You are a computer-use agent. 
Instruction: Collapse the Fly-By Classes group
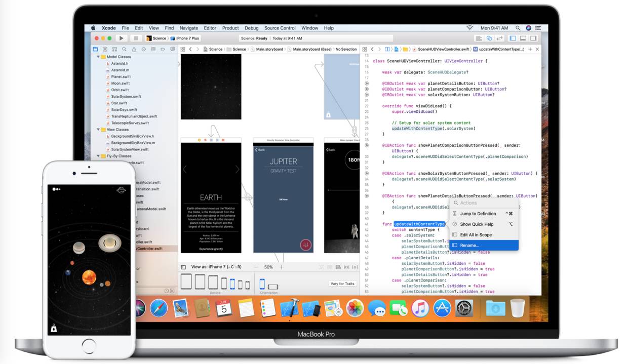[x=98, y=156]
